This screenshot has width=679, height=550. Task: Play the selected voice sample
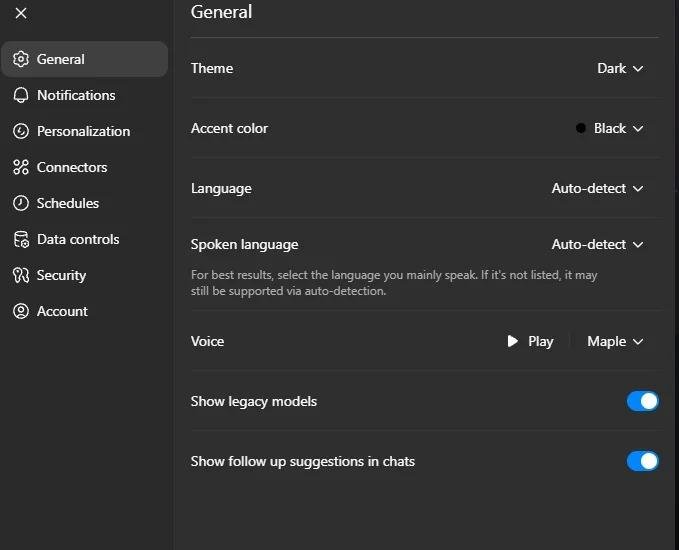tap(530, 342)
